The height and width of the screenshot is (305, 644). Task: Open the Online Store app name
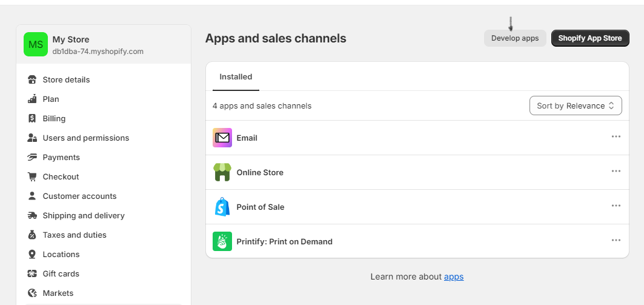click(260, 173)
